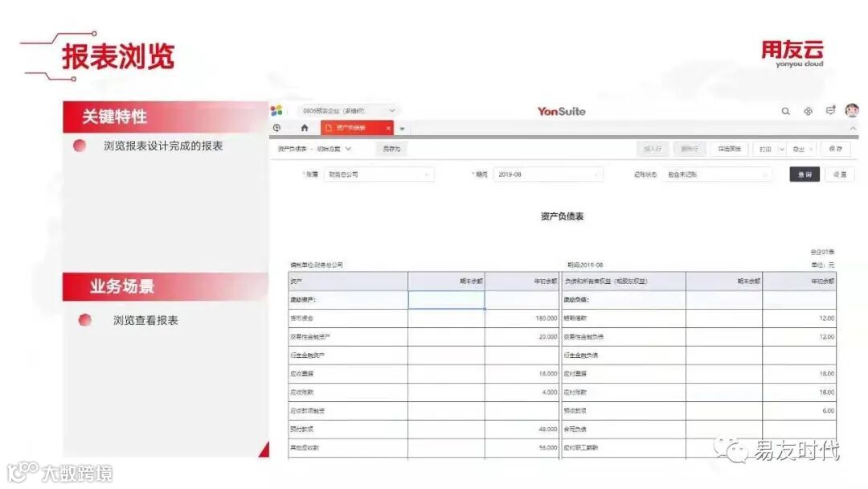Screen dimensions: 868x489
Task: Click the 年初余额 header in the assets half
Action: [x=522, y=281]
